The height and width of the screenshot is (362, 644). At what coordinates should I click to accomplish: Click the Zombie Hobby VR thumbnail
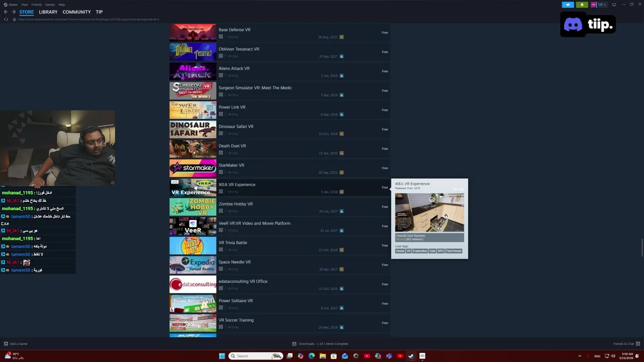pos(193,207)
